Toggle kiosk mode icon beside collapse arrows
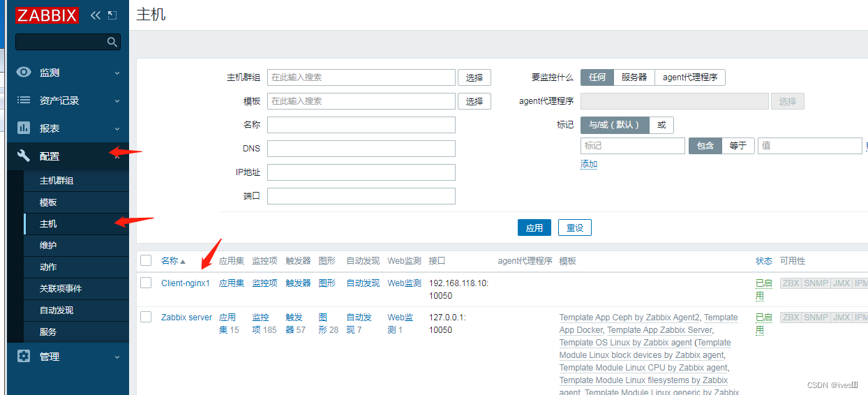 click(112, 15)
